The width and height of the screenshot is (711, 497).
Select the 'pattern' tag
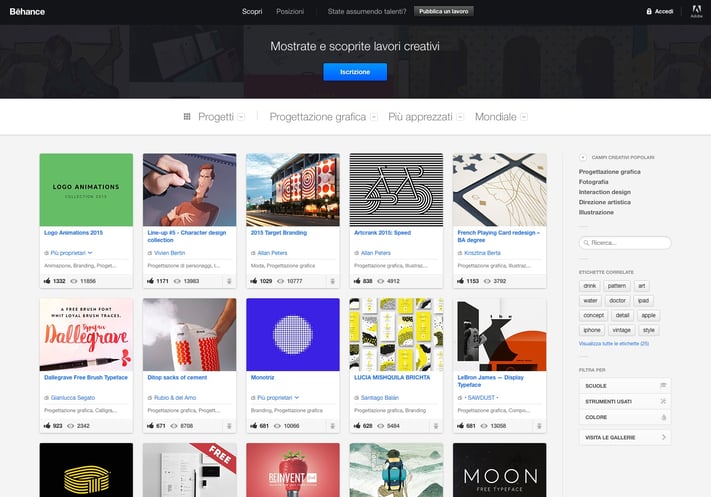617,286
